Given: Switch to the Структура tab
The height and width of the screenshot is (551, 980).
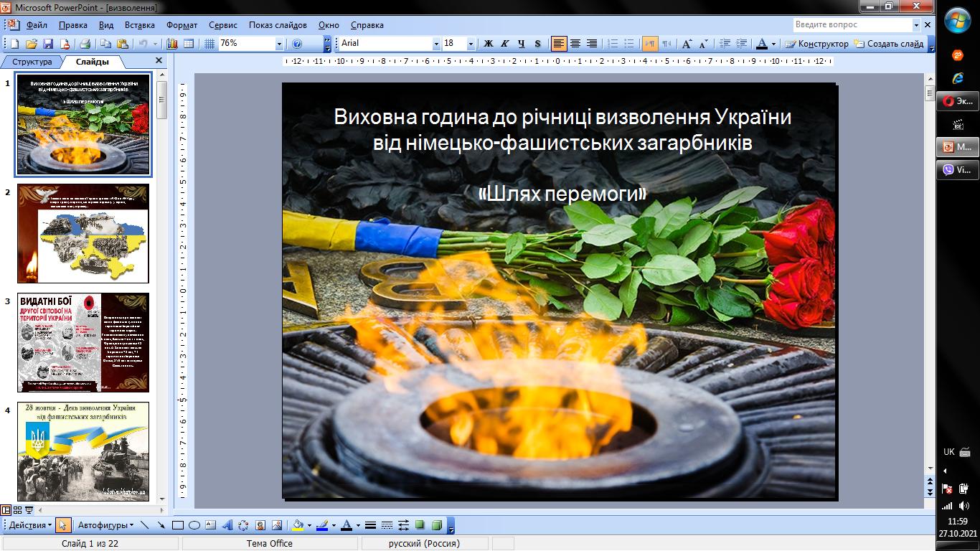Looking at the screenshot, I should [x=32, y=62].
